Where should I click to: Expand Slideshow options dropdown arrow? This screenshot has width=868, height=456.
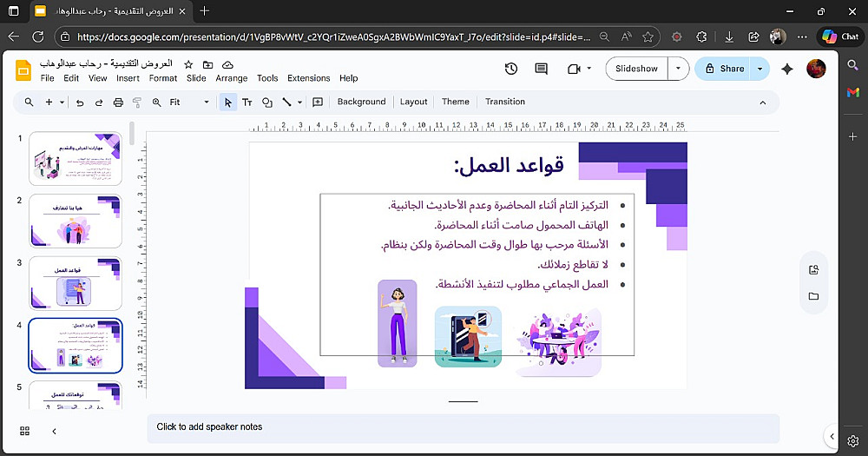pos(678,69)
